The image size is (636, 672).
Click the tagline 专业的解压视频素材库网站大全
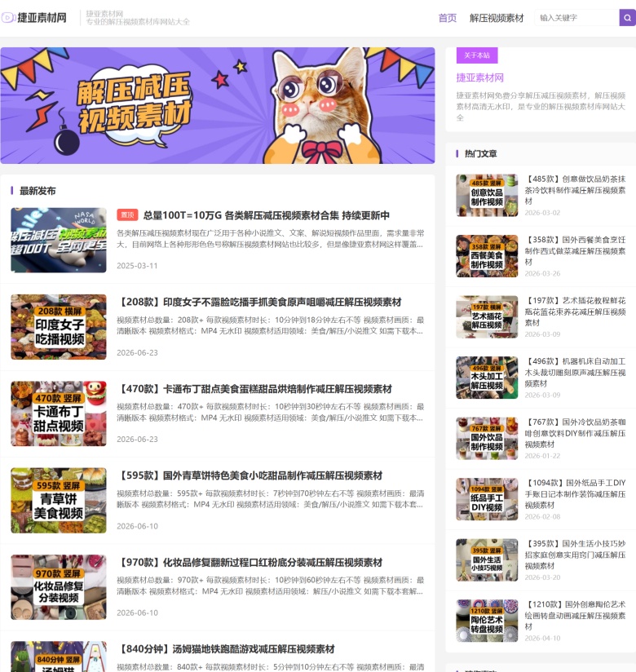pos(138,22)
